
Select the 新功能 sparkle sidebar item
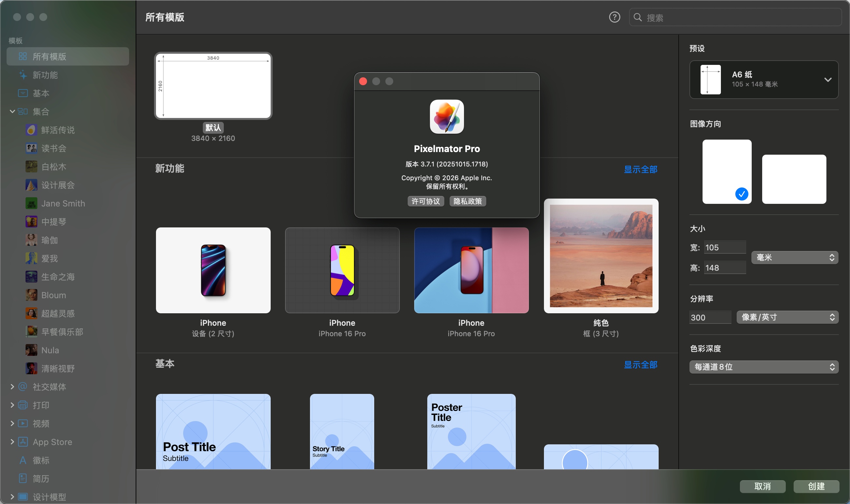[45, 75]
